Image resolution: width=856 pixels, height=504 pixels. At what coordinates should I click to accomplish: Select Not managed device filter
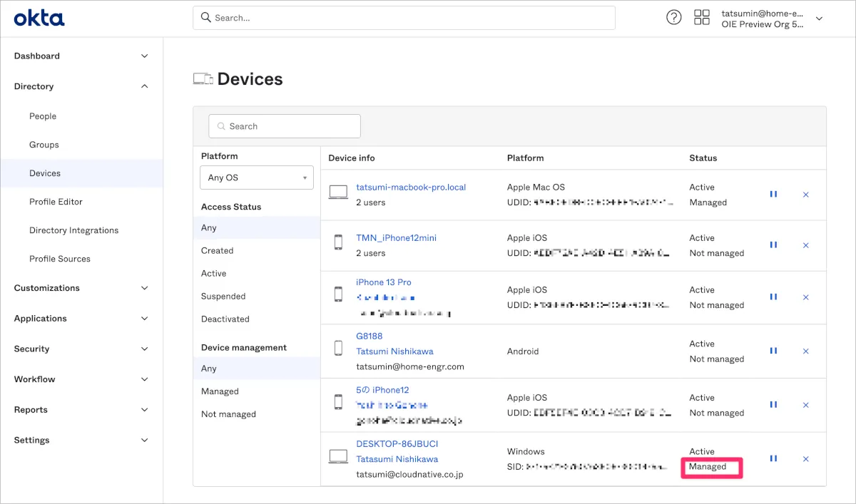228,414
